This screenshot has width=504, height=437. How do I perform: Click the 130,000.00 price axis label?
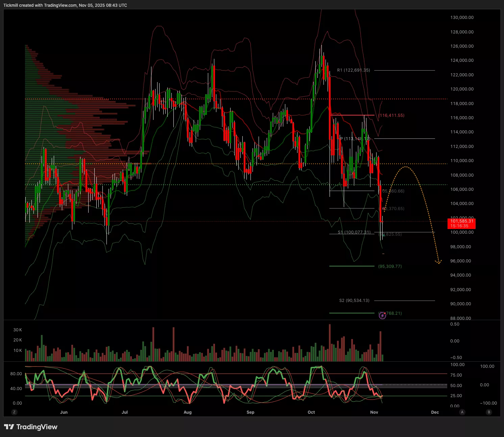462,18
